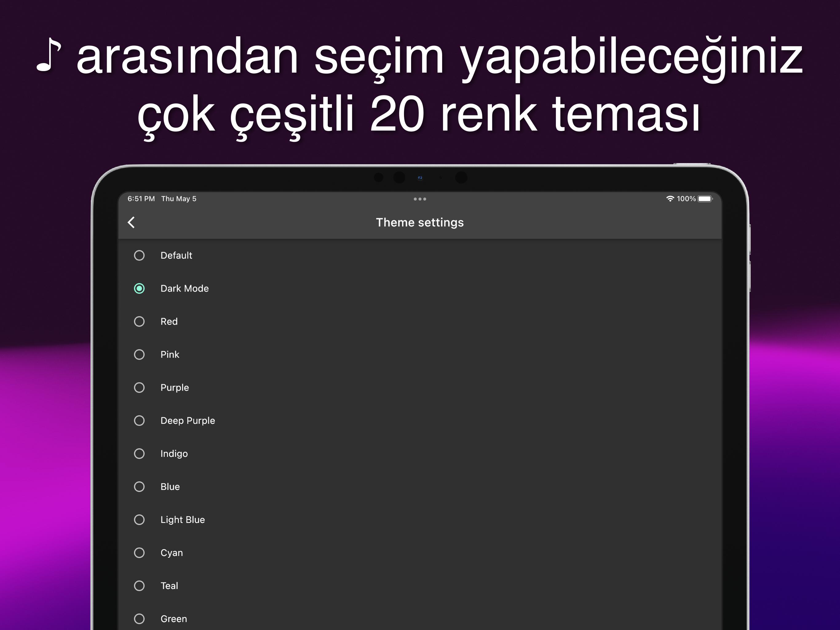Pick the Green theme radio button

(139, 619)
